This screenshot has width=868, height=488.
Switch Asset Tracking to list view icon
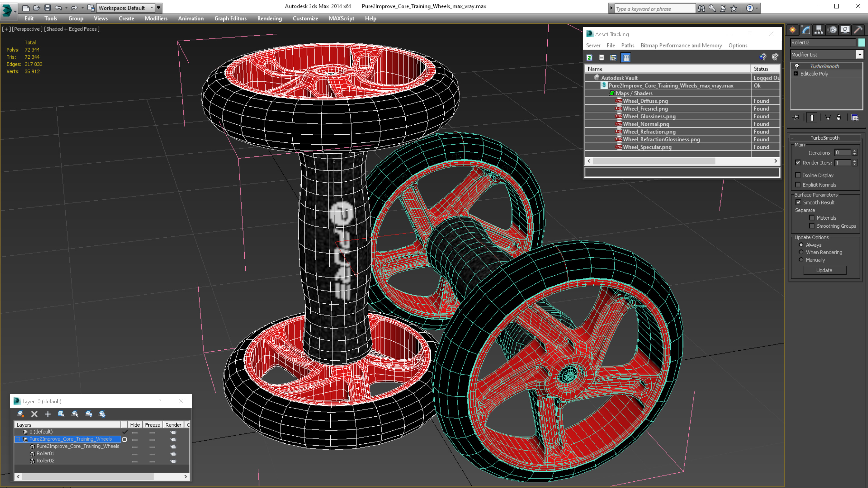click(x=602, y=58)
